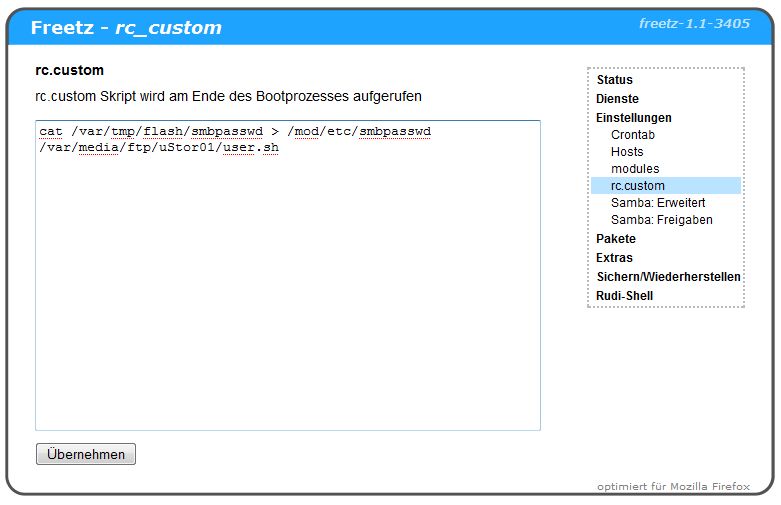
Task: Open the Status menu link
Action: 614,80
